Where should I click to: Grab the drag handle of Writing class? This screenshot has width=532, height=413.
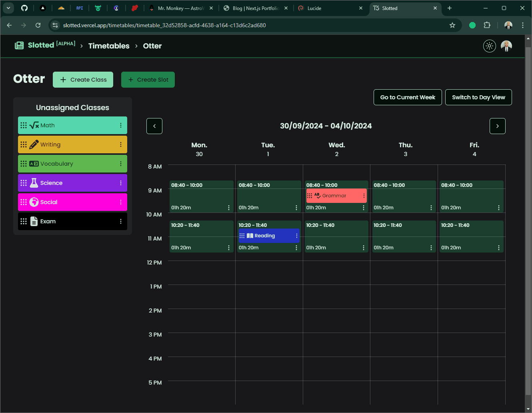tap(24, 144)
